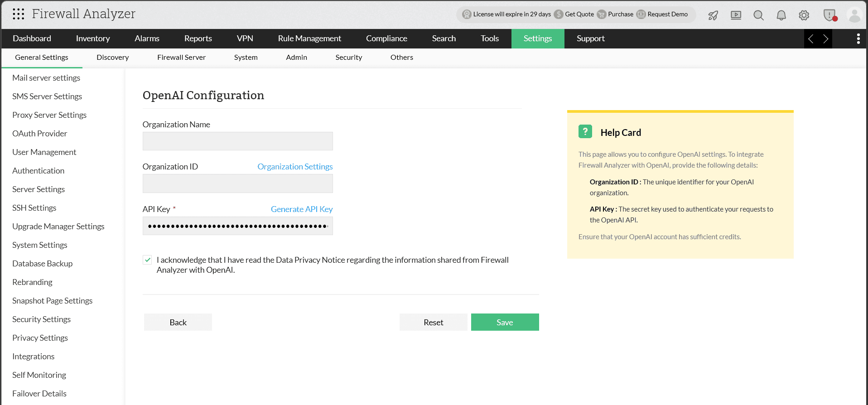
Task: Open User Management in sidebar
Action: pyautogui.click(x=44, y=152)
